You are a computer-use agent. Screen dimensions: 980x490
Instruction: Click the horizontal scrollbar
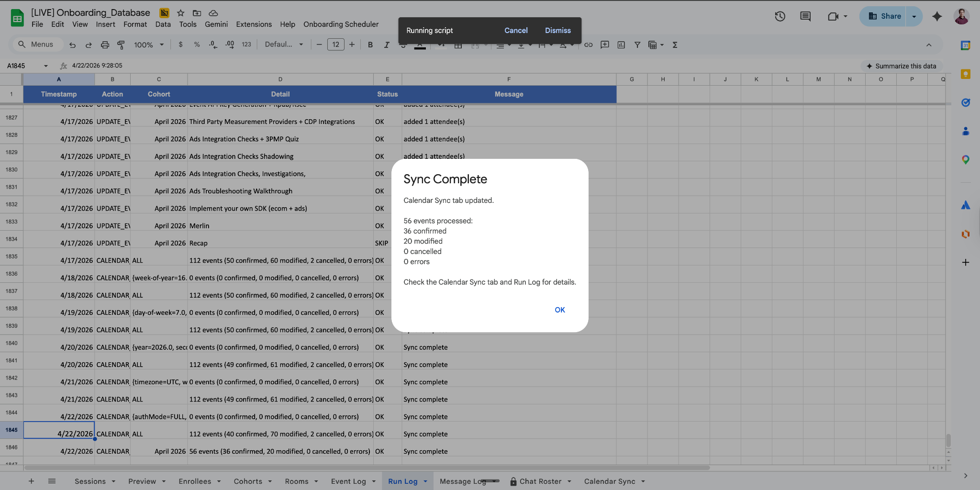[367, 468]
